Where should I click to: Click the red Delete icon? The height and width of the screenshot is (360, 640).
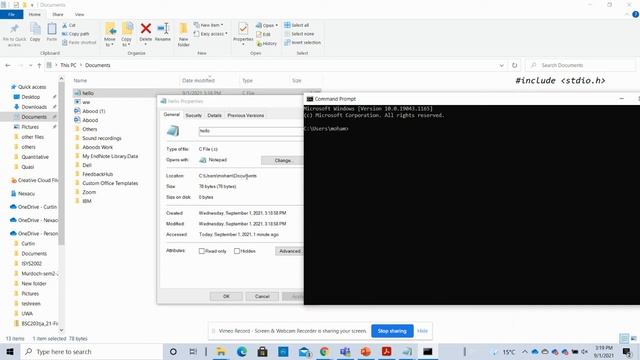tap(146, 29)
